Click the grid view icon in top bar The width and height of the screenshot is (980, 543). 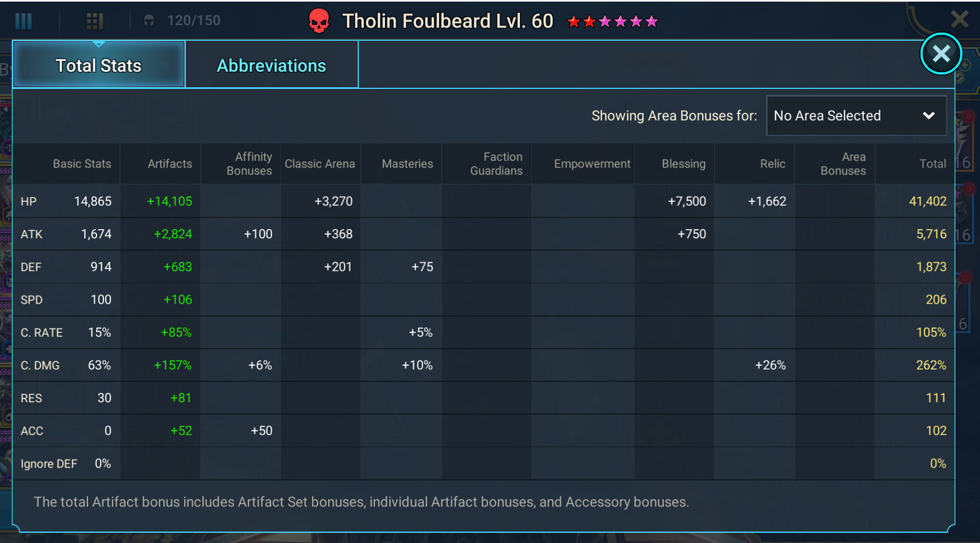point(95,21)
